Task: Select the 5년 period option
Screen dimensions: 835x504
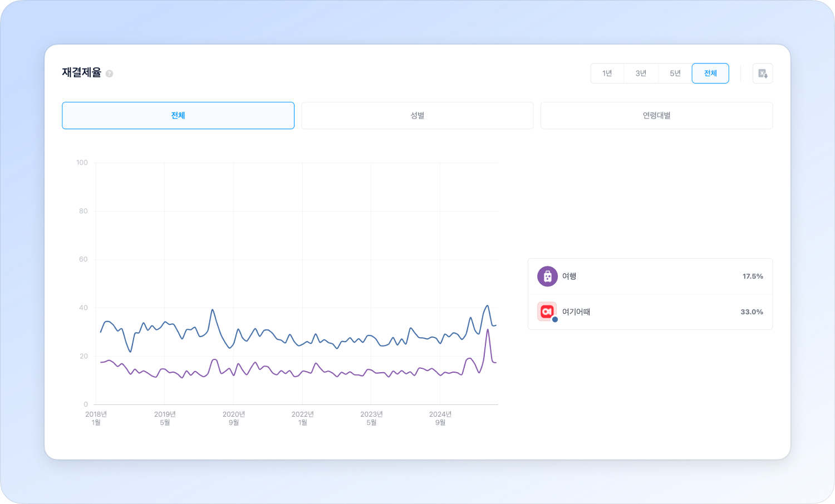Action: 675,73
